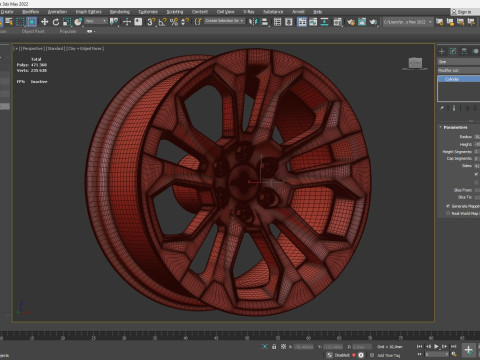Click the Play Animation button

pos(436,347)
